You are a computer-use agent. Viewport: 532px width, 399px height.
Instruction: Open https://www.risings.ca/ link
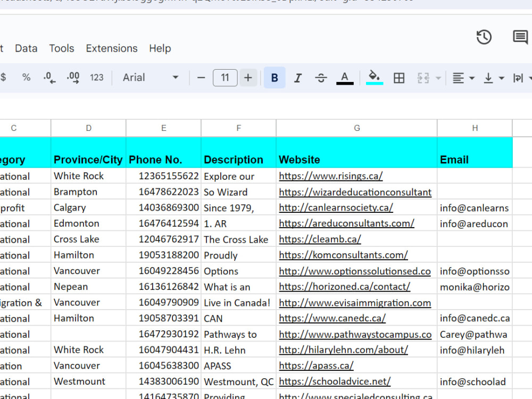[x=331, y=176]
